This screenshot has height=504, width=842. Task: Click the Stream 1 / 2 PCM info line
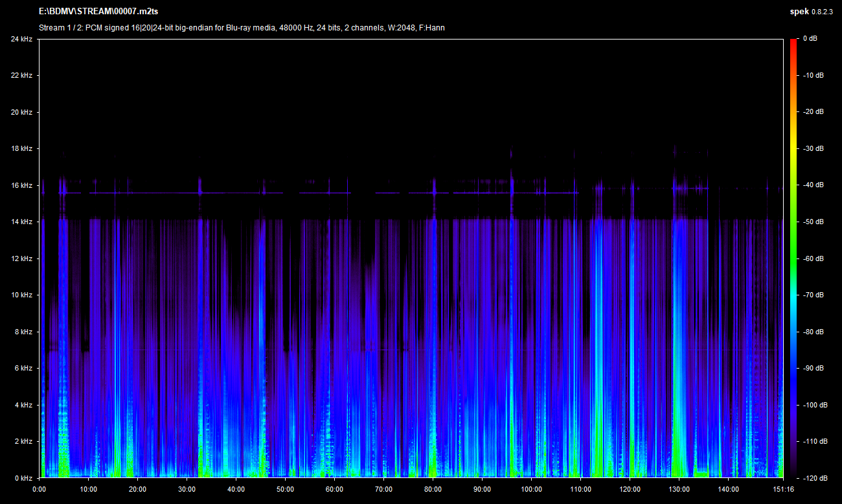coord(242,28)
